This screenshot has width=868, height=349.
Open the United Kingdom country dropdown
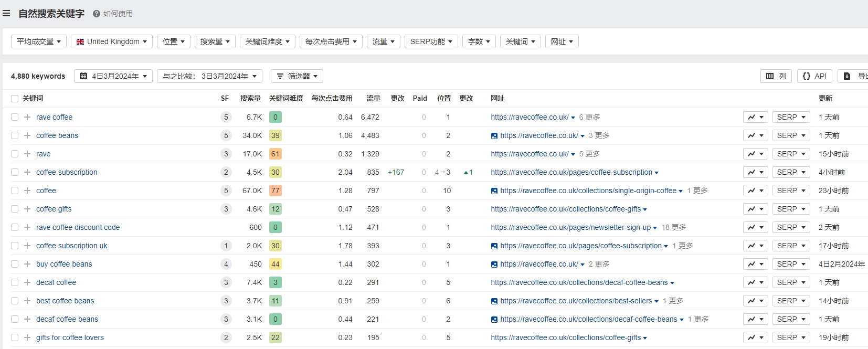coord(112,41)
